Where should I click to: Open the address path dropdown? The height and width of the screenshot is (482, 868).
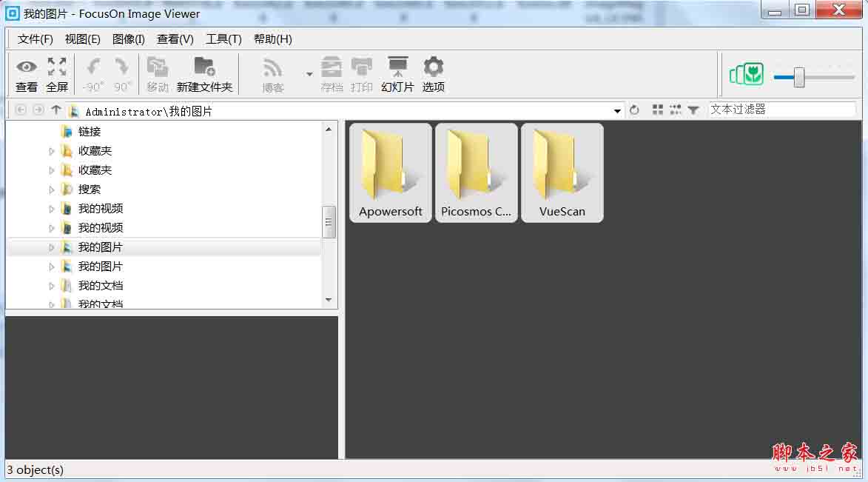(x=617, y=111)
